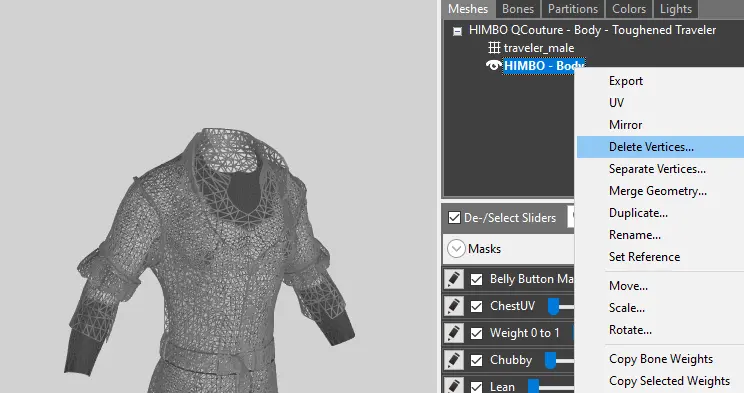Image resolution: width=744 pixels, height=393 pixels.
Task: Toggle the De-/Select Sliders checkbox
Action: (x=455, y=218)
